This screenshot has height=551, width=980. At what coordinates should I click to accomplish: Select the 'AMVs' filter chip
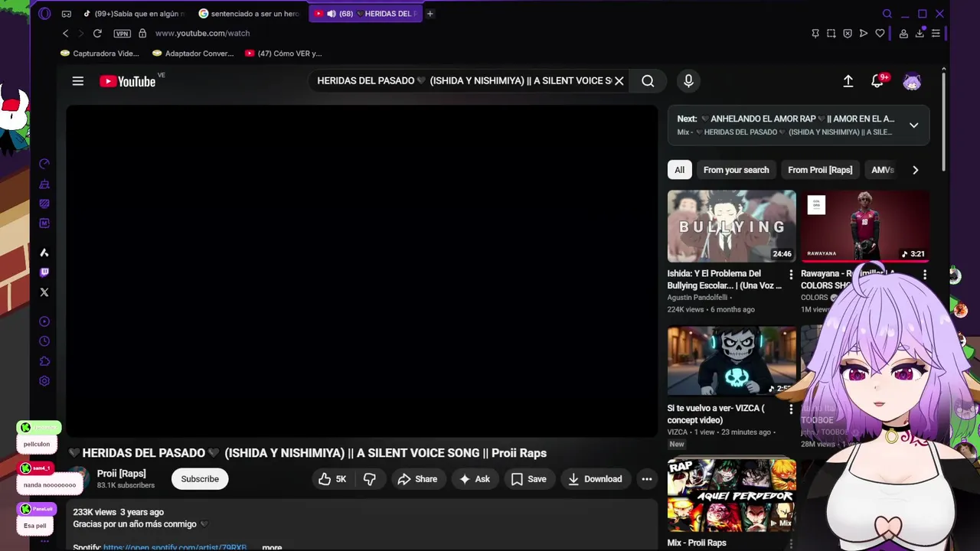pos(883,170)
